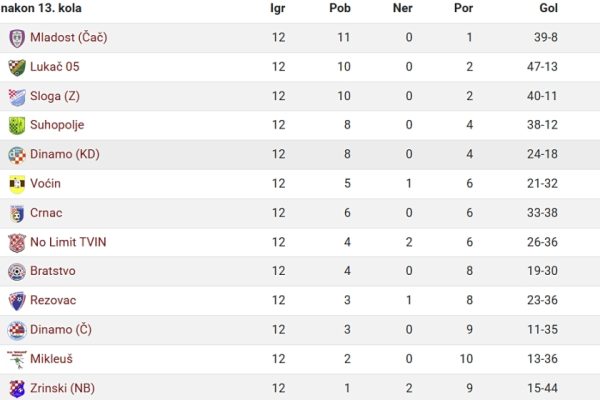Open the Mladost (Čač) team link
The height and width of the screenshot is (400, 600).
pyautogui.click(x=68, y=38)
